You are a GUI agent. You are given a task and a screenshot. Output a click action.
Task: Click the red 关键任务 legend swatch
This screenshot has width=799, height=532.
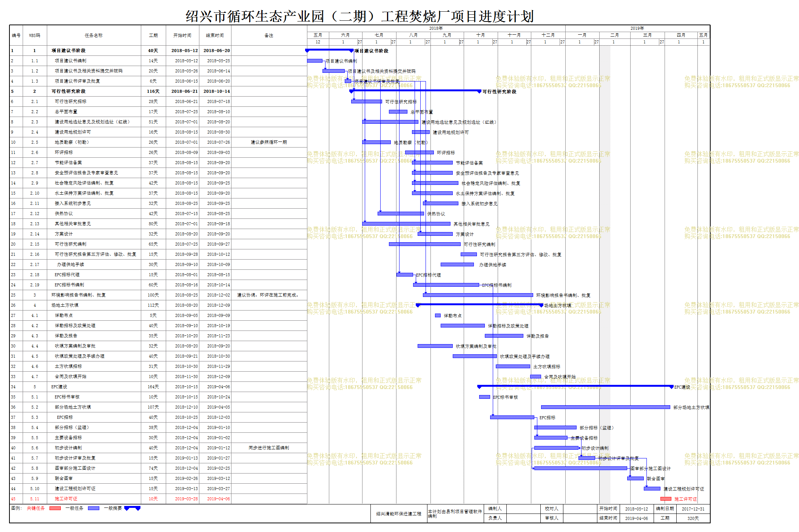(55, 508)
